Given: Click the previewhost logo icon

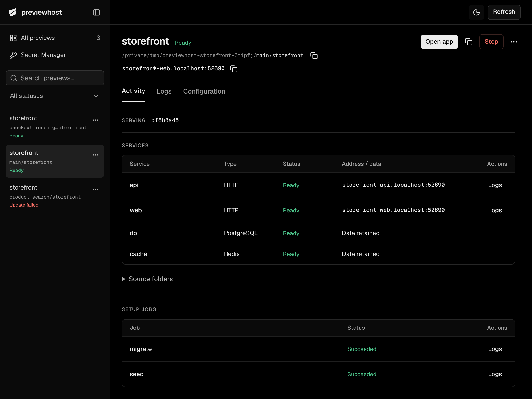Looking at the screenshot, I should point(13,12).
